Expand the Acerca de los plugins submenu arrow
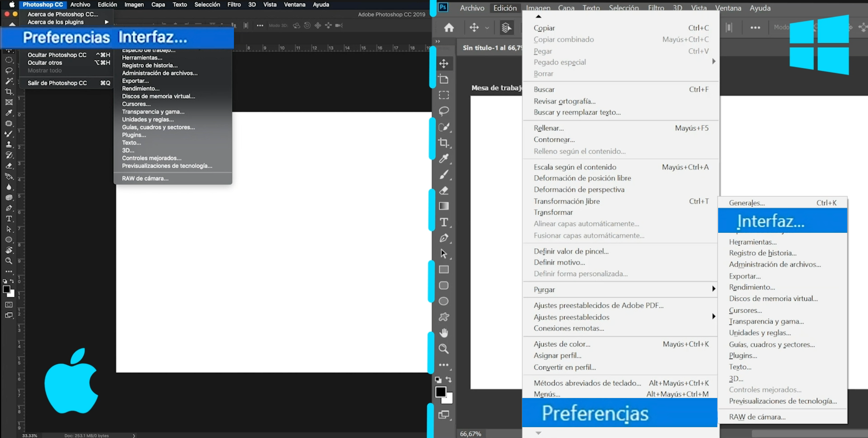Screen dimensions: 868x438 106,22
